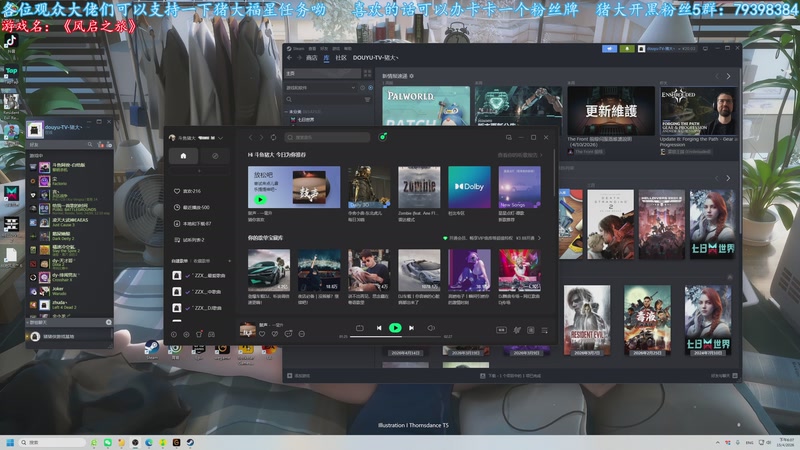800x450 pixels.
Task: Open Resident Evil game cover
Action: [x=587, y=320]
